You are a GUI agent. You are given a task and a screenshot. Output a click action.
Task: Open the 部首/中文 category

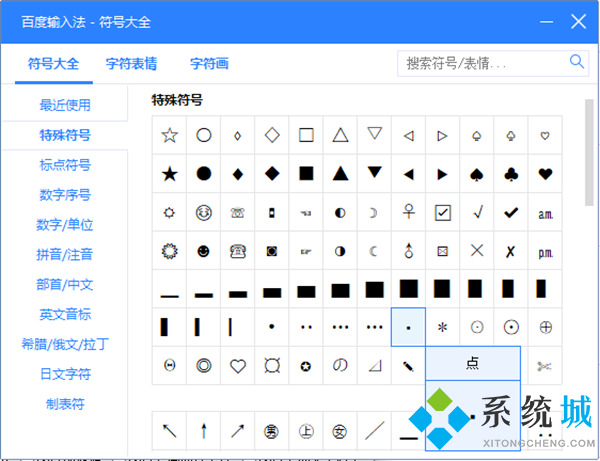pyautogui.click(x=65, y=285)
